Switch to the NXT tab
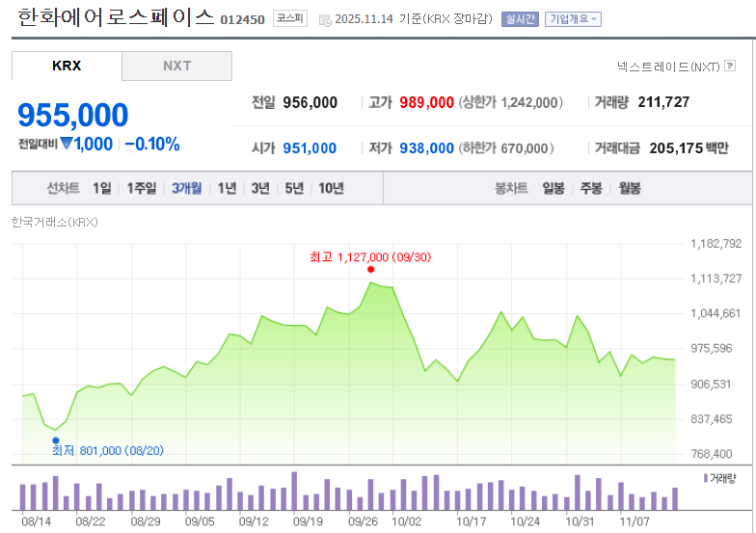This screenshot has width=756, height=533. (177, 66)
